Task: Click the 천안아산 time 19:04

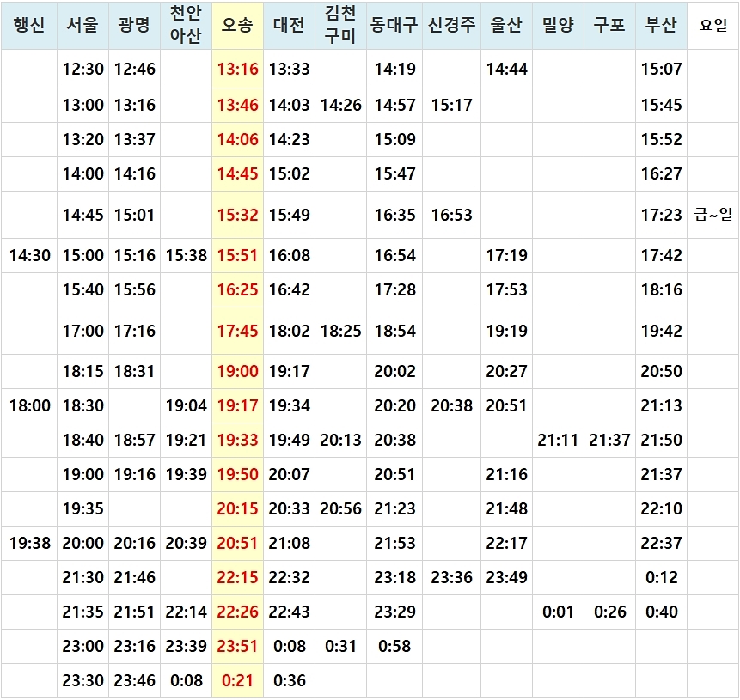Action: 186,405
